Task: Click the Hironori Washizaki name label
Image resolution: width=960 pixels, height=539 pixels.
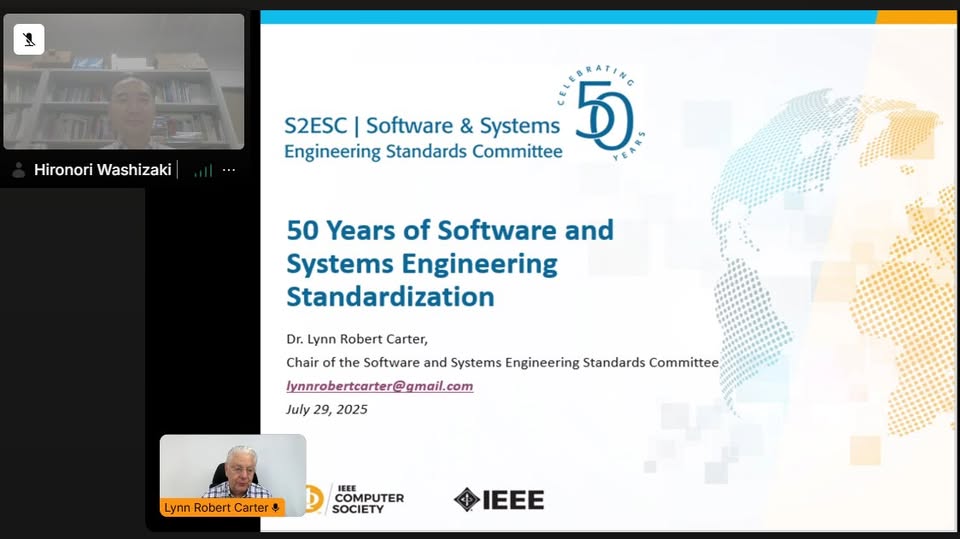Action: click(x=103, y=170)
